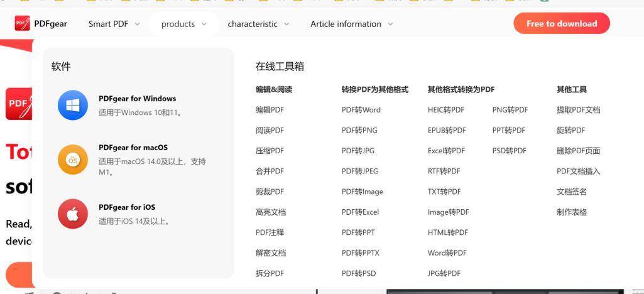This screenshot has height=294, width=644.
Task: Select 编辑PDF tool
Action: [x=270, y=110]
